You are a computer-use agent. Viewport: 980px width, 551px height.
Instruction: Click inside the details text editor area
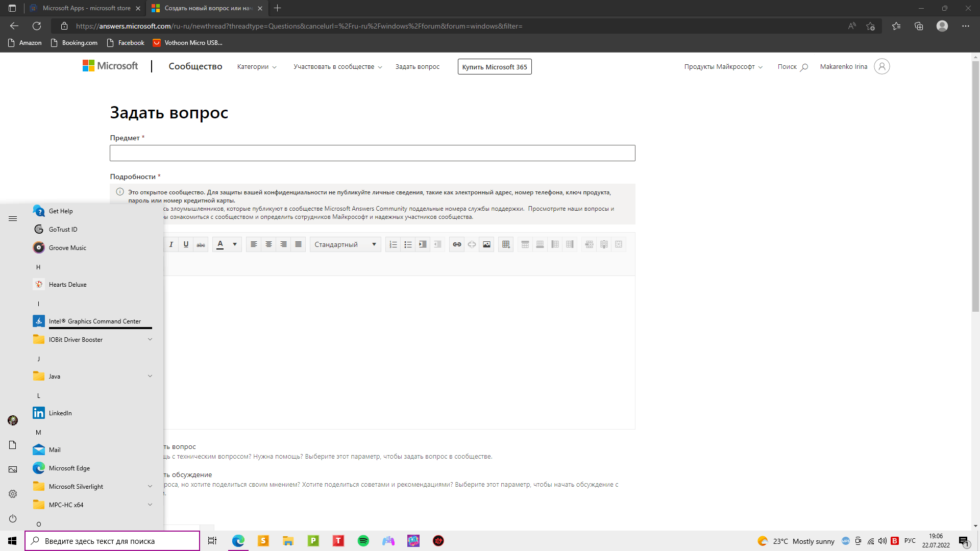(399, 352)
